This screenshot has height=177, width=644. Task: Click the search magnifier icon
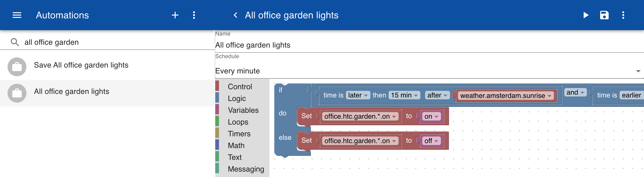coord(15,42)
